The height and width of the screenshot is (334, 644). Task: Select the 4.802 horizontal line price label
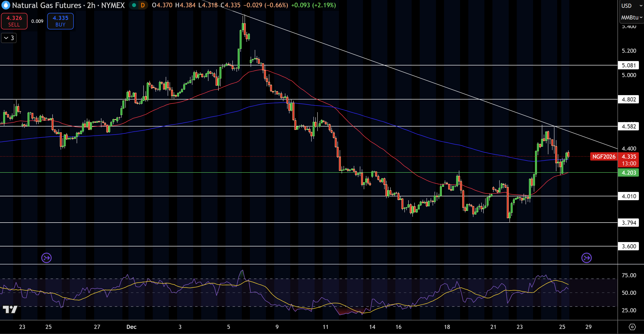click(x=628, y=99)
